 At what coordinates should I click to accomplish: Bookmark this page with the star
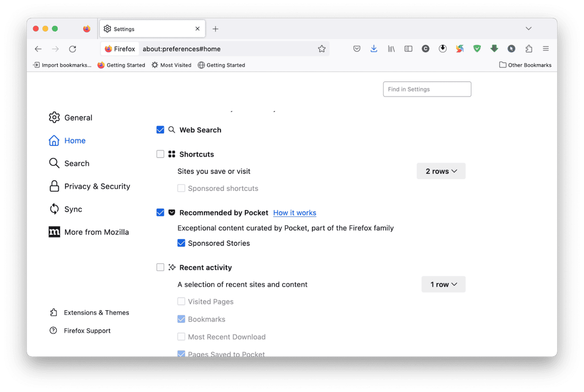(x=322, y=48)
